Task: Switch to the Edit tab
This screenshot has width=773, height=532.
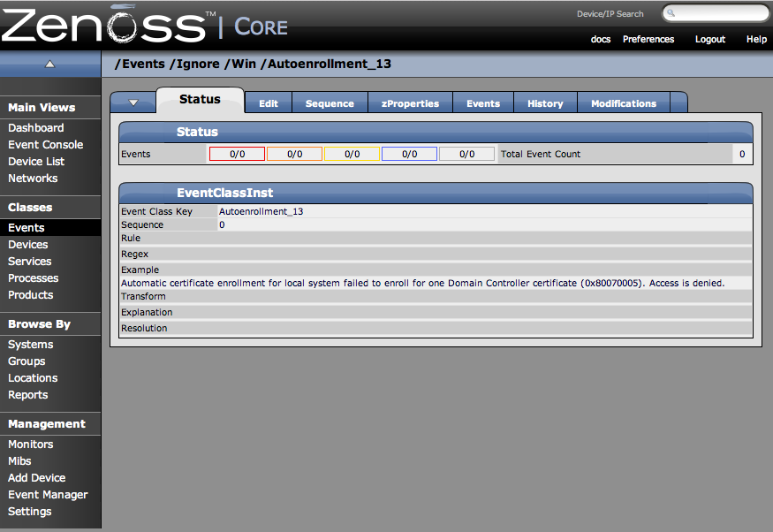Action: [x=269, y=103]
